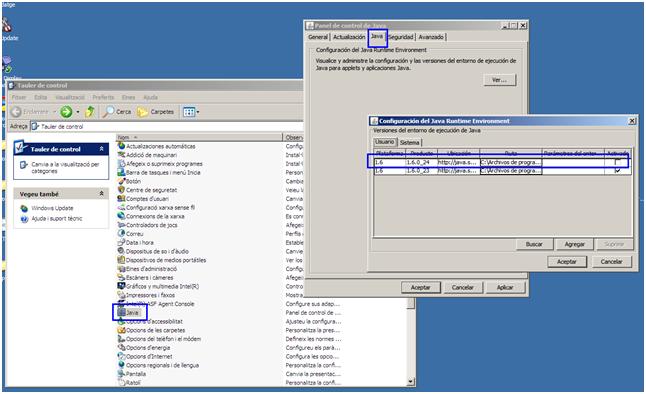646x394 pixels.
Task: Switch to Avanzado tab
Action: pos(431,37)
